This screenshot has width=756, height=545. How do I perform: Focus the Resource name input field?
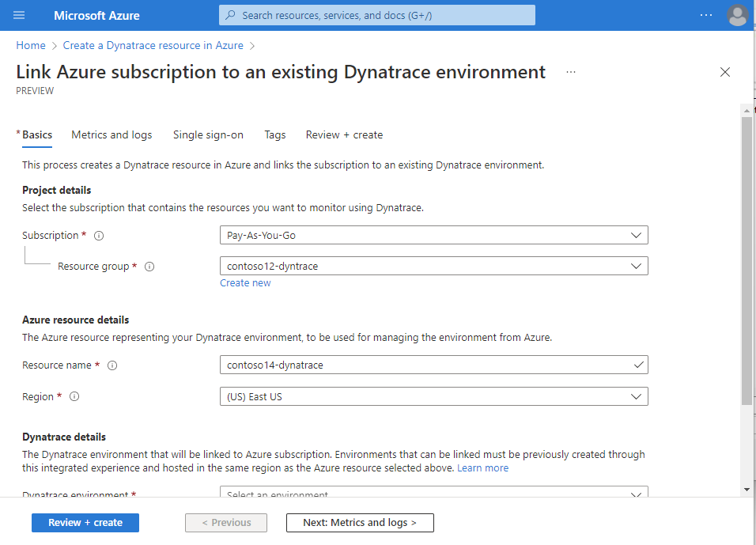(434, 365)
